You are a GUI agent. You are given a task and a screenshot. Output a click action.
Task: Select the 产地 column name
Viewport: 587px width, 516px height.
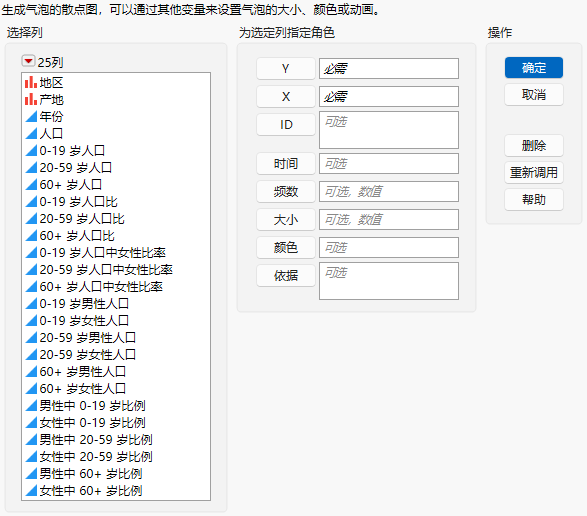(51, 100)
